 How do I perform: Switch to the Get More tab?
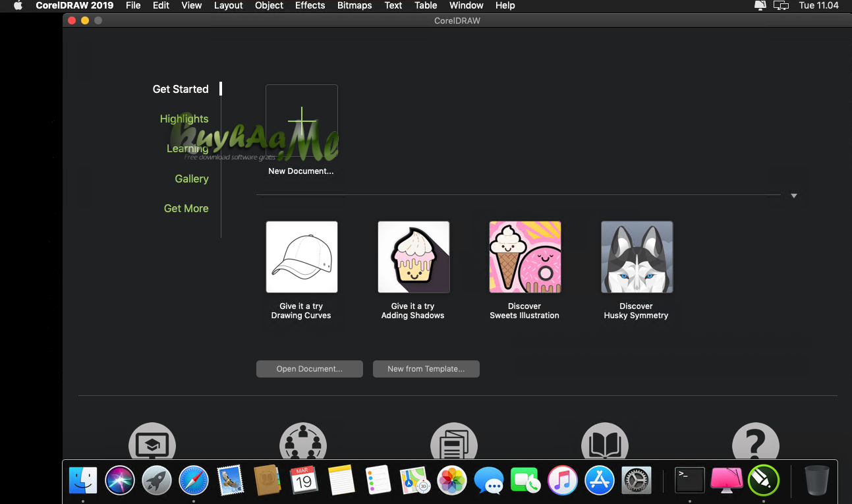click(186, 208)
